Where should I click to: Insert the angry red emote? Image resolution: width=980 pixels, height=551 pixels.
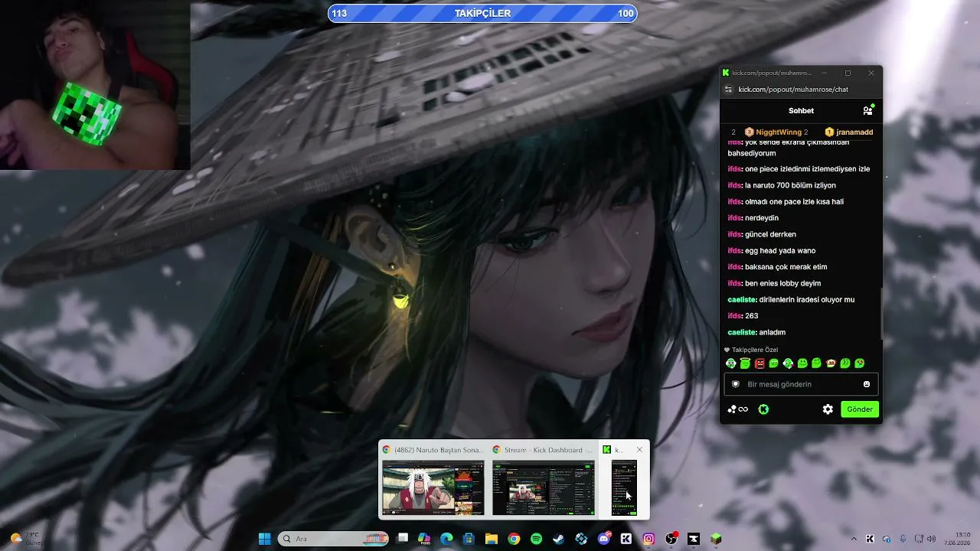[x=759, y=364]
